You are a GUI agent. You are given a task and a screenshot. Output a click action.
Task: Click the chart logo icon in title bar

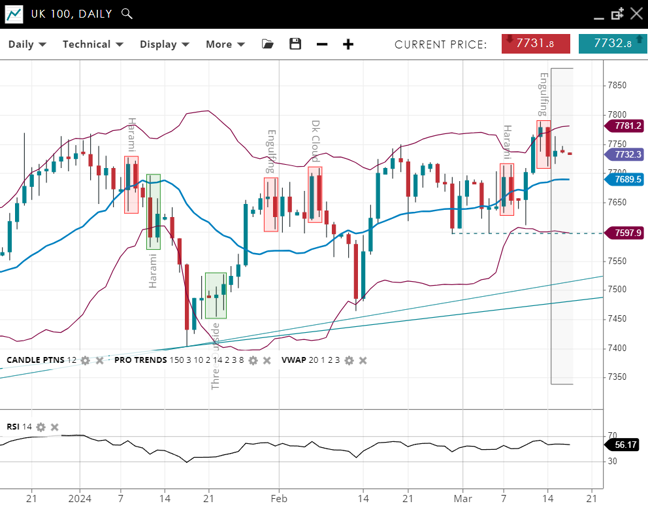coord(14,14)
